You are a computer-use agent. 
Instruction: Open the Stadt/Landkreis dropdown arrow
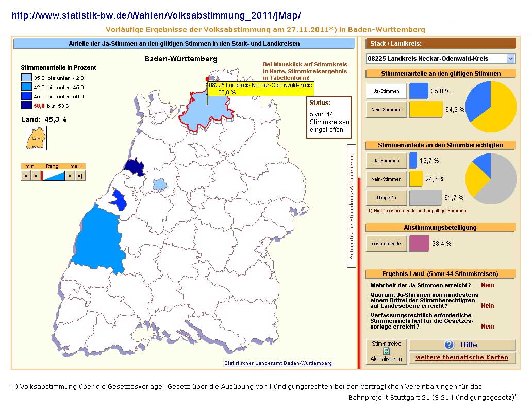511,58
